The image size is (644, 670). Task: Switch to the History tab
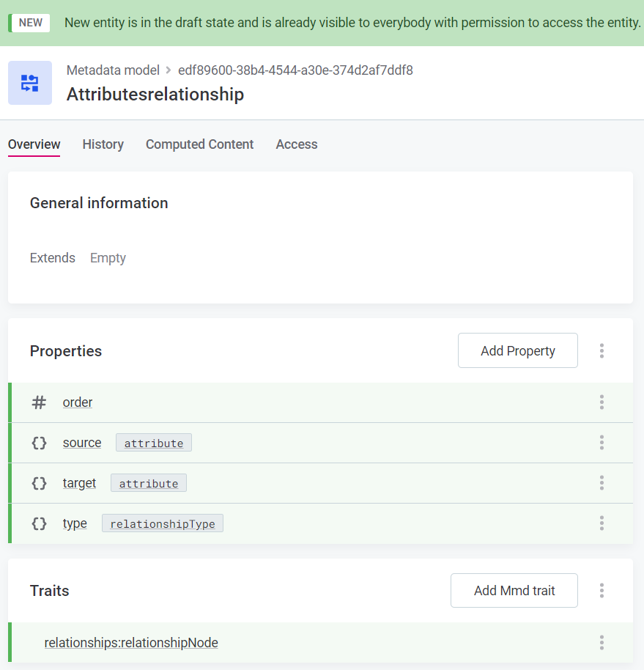click(103, 144)
